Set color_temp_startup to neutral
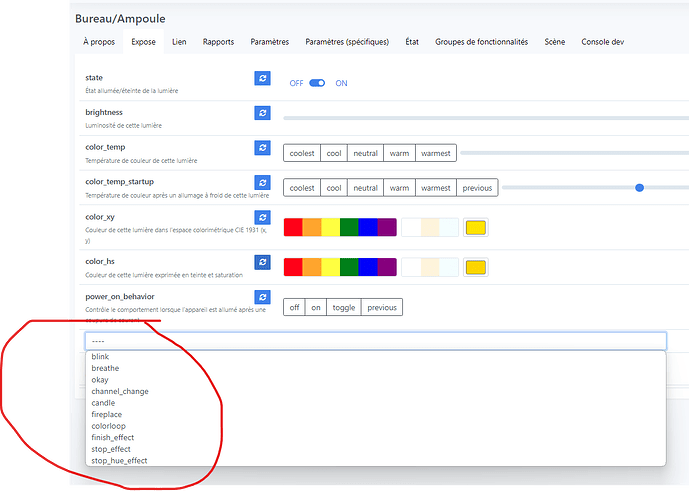The height and width of the screenshot is (491, 689). pyautogui.click(x=366, y=188)
